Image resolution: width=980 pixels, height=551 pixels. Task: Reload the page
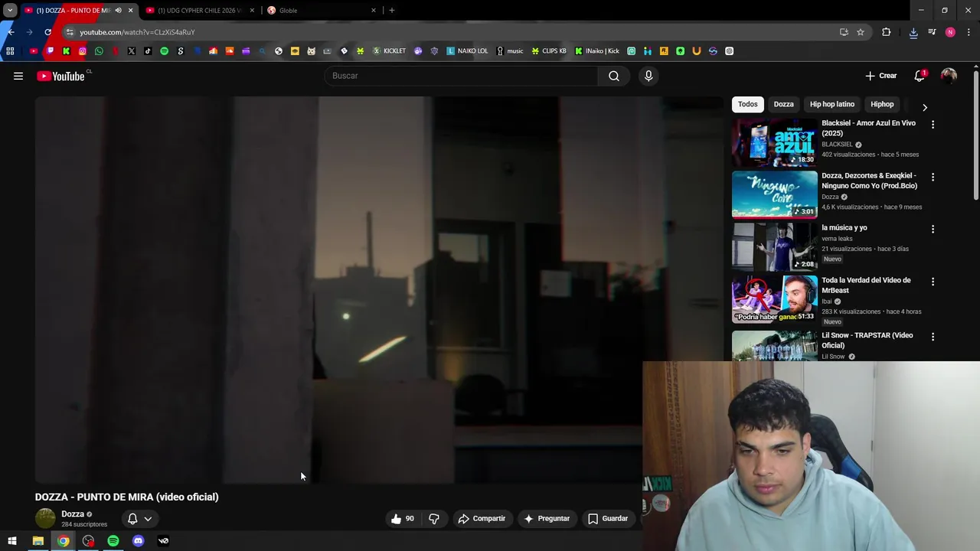pos(47,32)
